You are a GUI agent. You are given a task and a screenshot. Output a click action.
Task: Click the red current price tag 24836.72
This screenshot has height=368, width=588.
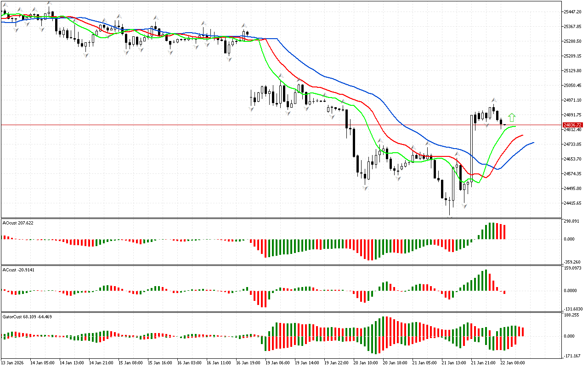click(572, 125)
